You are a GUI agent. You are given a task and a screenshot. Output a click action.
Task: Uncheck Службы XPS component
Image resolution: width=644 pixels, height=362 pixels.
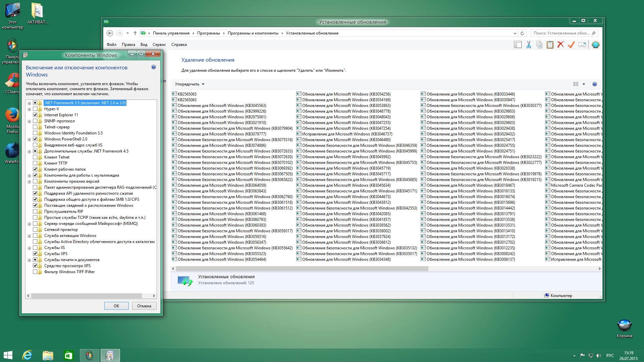click(x=35, y=254)
